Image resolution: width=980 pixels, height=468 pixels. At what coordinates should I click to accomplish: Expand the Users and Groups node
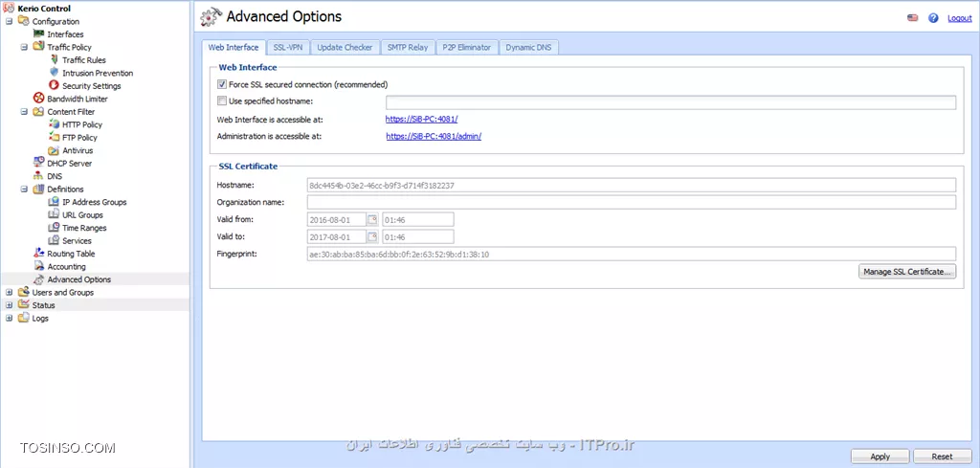coord(9,293)
